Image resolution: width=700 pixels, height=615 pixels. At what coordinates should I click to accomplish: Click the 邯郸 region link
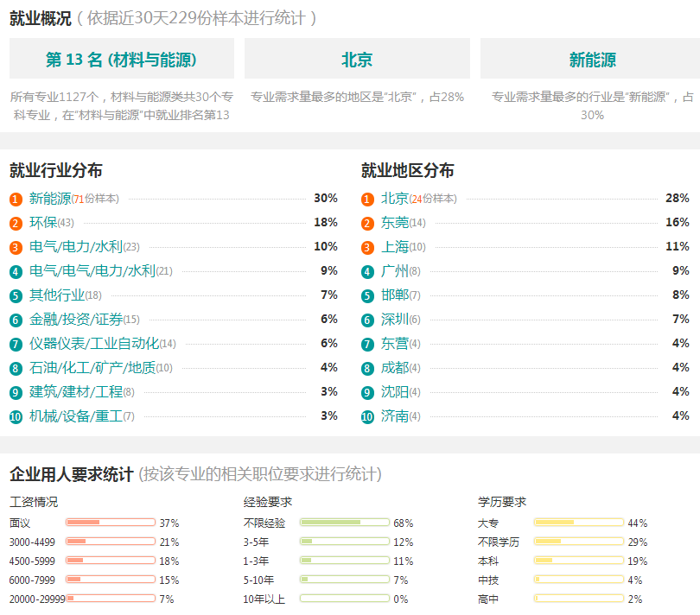pyautogui.click(x=395, y=295)
